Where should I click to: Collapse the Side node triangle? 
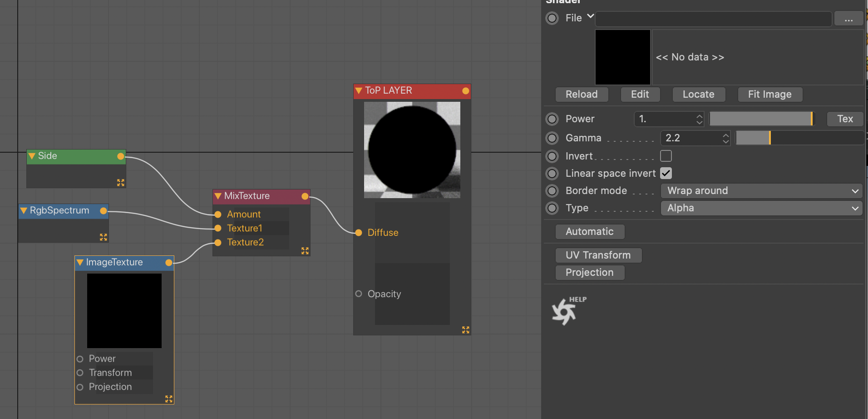tap(32, 156)
